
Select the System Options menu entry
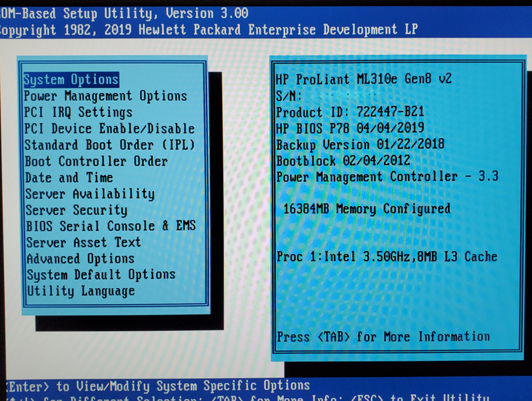71,80
